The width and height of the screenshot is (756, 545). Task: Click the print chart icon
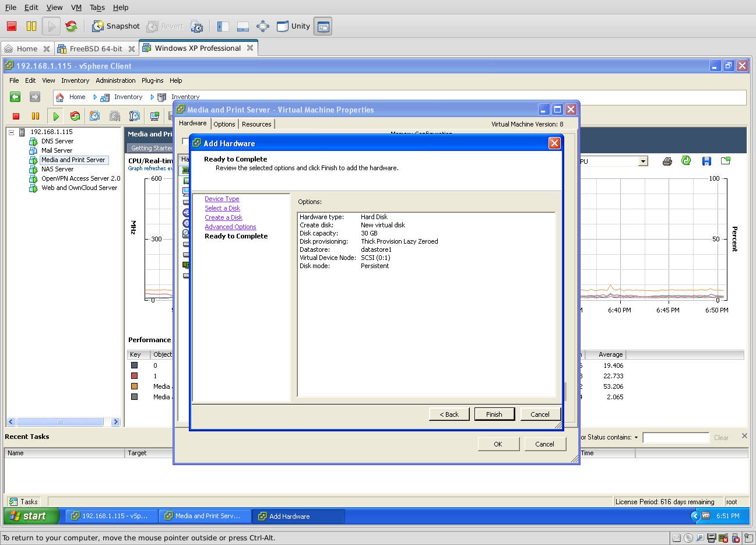pos(667,161)
